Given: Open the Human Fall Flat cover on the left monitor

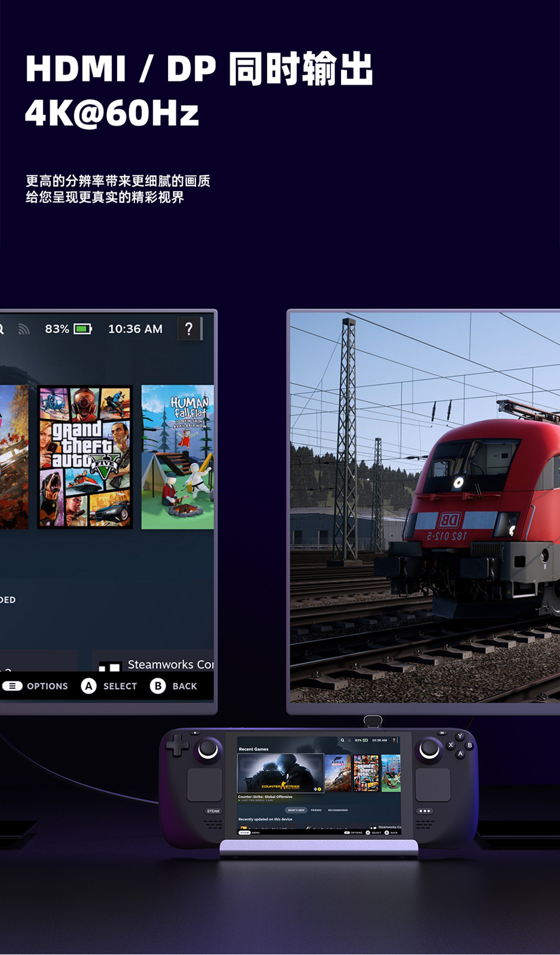Looking at the screenshot, I should pos(178,457).
